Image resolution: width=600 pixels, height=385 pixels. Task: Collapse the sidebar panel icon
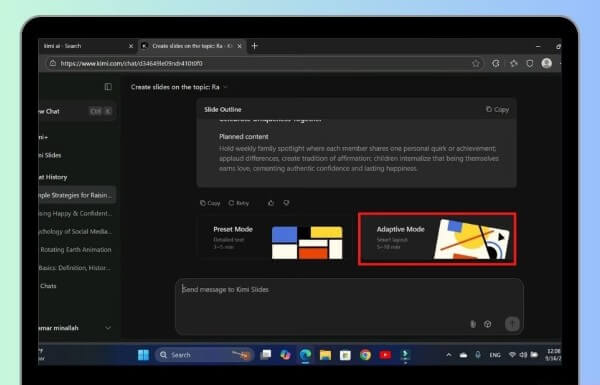108,87
